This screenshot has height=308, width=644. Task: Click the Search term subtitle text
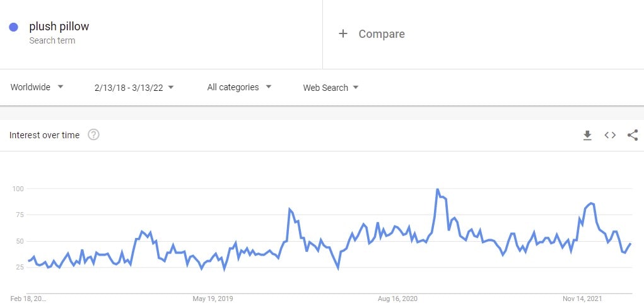pos(52,40)
